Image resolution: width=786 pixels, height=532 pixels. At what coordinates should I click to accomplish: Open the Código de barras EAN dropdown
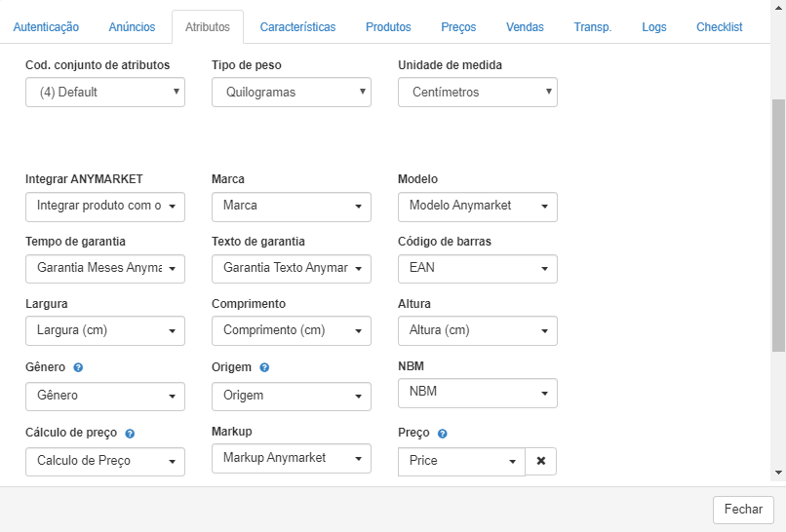pos(478,269)
